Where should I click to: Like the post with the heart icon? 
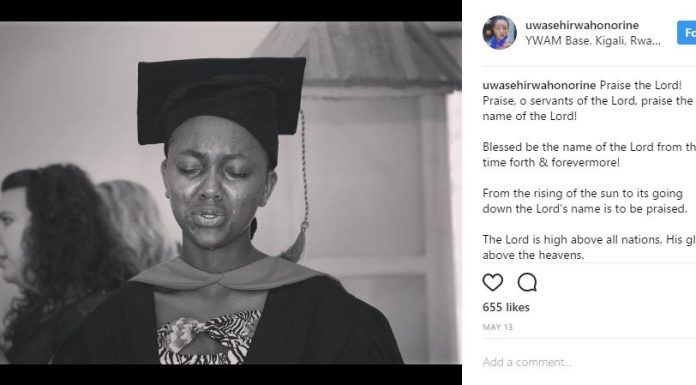click(x=493, y=282)
